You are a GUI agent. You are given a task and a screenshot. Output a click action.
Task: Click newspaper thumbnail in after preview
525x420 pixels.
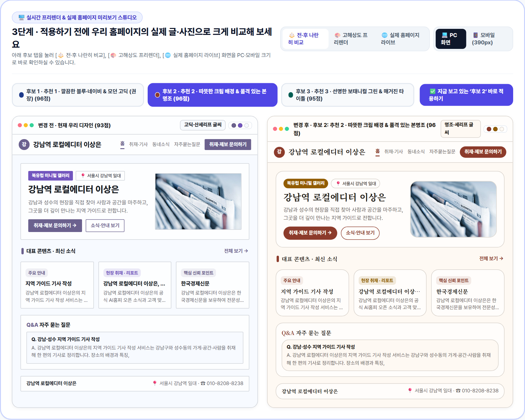point(454,209)
